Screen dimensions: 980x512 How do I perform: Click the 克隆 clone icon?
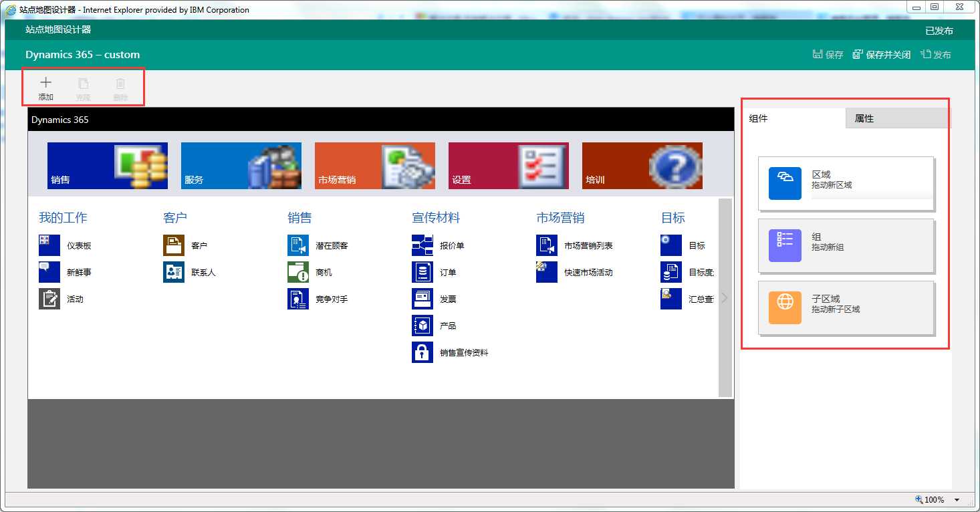pos(83,84)
